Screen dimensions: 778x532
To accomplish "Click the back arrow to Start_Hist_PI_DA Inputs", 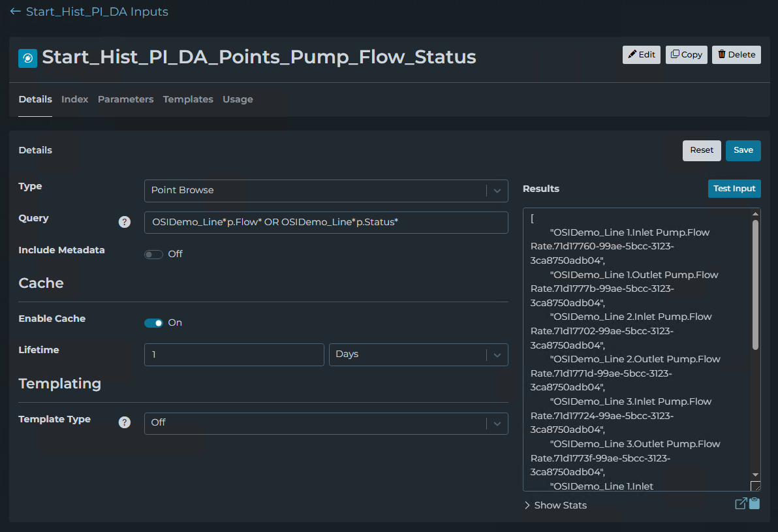I will pyautogui.click(x=16, y=12).
